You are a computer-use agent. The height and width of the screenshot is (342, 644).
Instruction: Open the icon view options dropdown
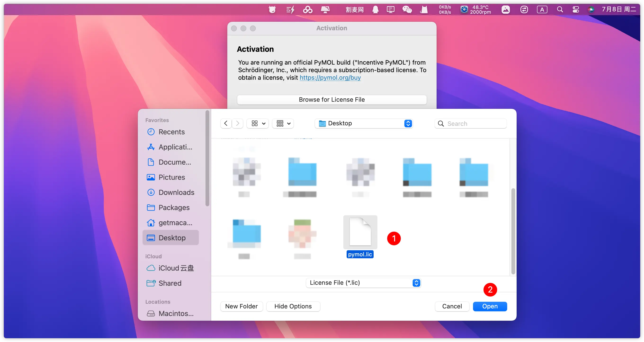click(x=258, y=123)
